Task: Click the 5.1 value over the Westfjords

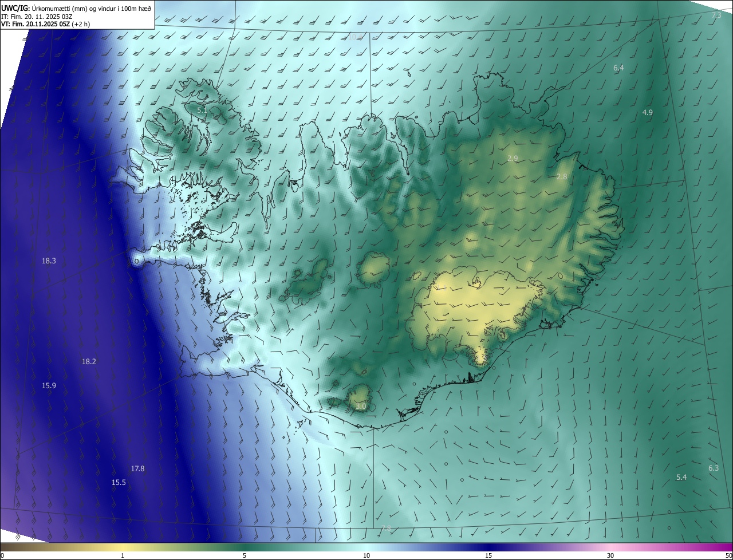Action: [202, 109]
